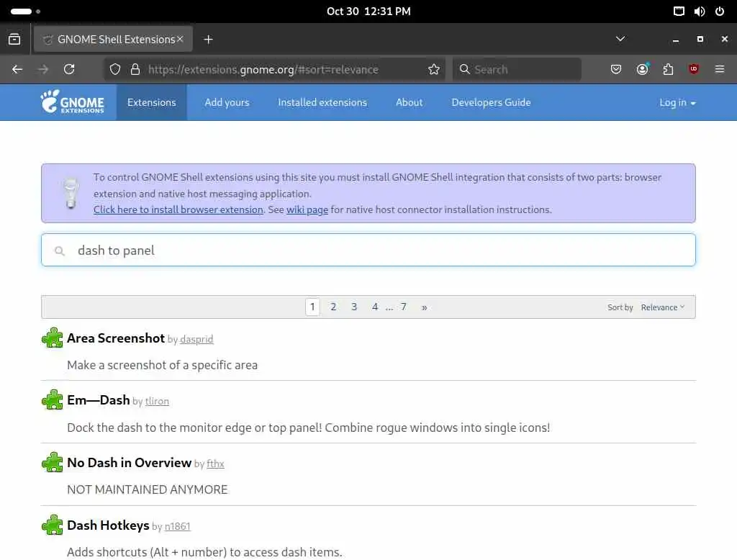Image resolution: width=737 pixels, height=560 pixels.
Task: Open the Dash Hotkeys extension title
Action: (108, 525)
